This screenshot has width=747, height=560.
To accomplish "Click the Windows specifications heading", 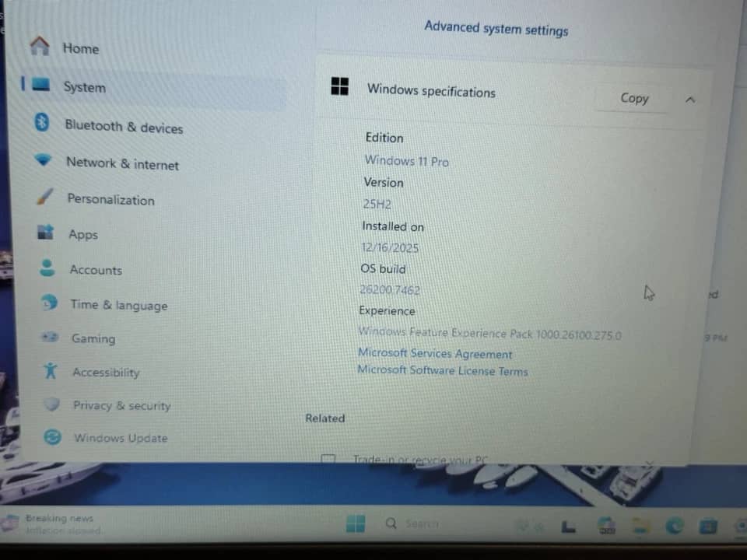I will pos(431,90).
